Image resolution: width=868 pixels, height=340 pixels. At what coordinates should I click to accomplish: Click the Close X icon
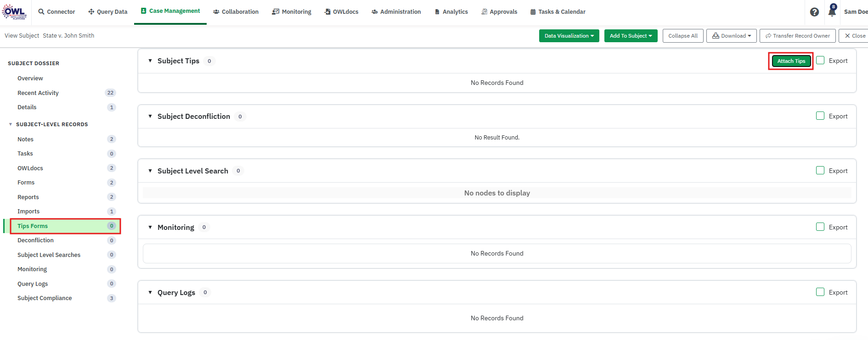(x=848, y=36)
